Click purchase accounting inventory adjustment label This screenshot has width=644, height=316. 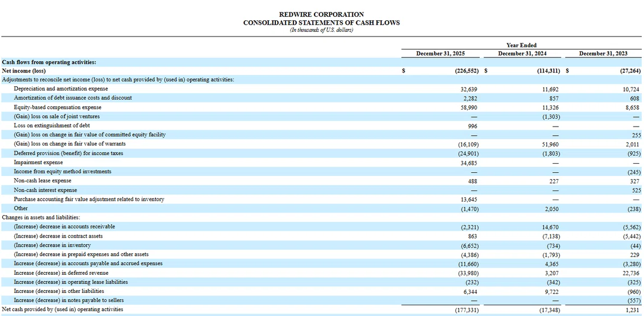[89, 199]
